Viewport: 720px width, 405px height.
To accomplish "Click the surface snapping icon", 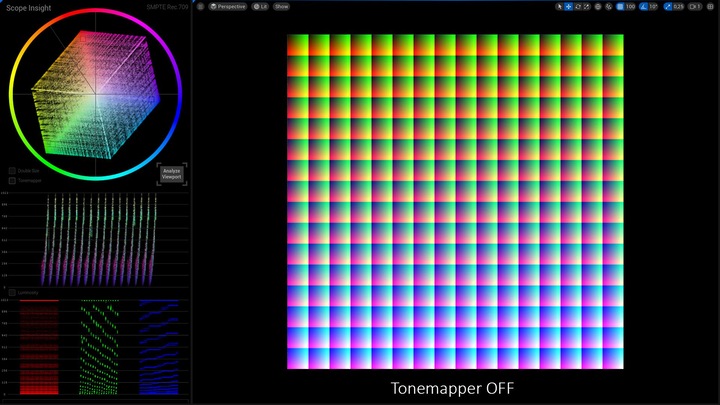I will 609,6.
